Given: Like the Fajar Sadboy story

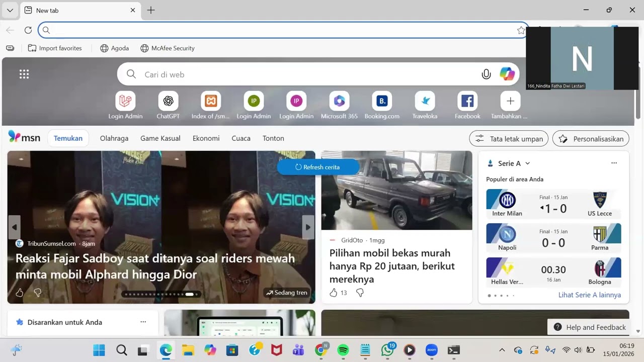Looking at the screenshot, I should pos(20,293).
